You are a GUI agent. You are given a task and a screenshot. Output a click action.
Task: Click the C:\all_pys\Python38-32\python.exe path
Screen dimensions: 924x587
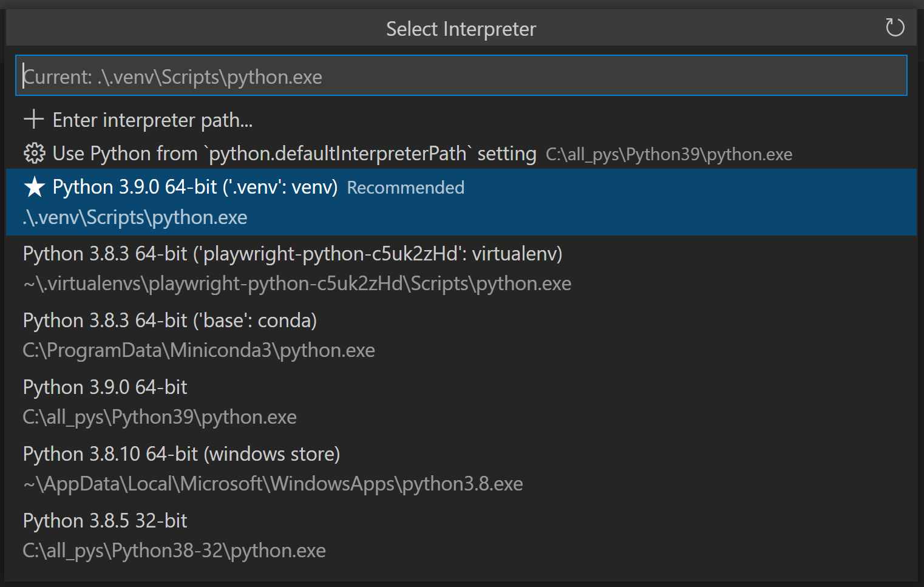point(174,551)
